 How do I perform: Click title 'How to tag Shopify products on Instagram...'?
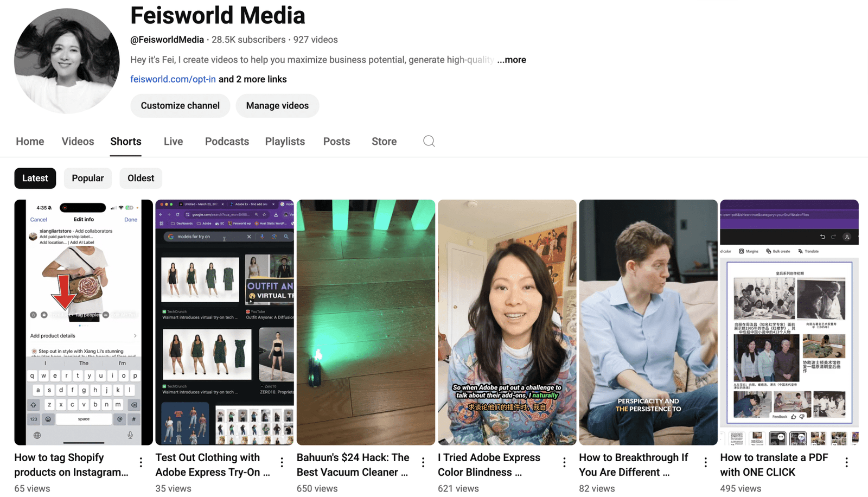[x=72, y=465]
